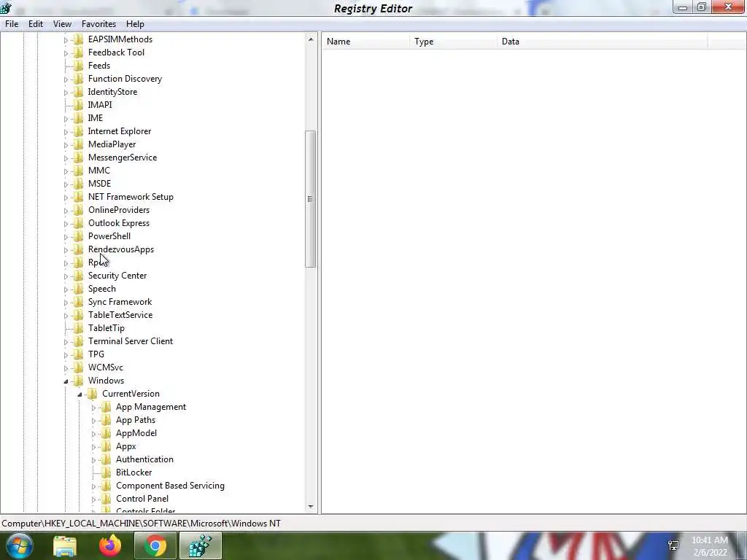Expand the Sync Framework key
Image resolution: width=747 pixels, height=560 pixels.
click(66, 303)
